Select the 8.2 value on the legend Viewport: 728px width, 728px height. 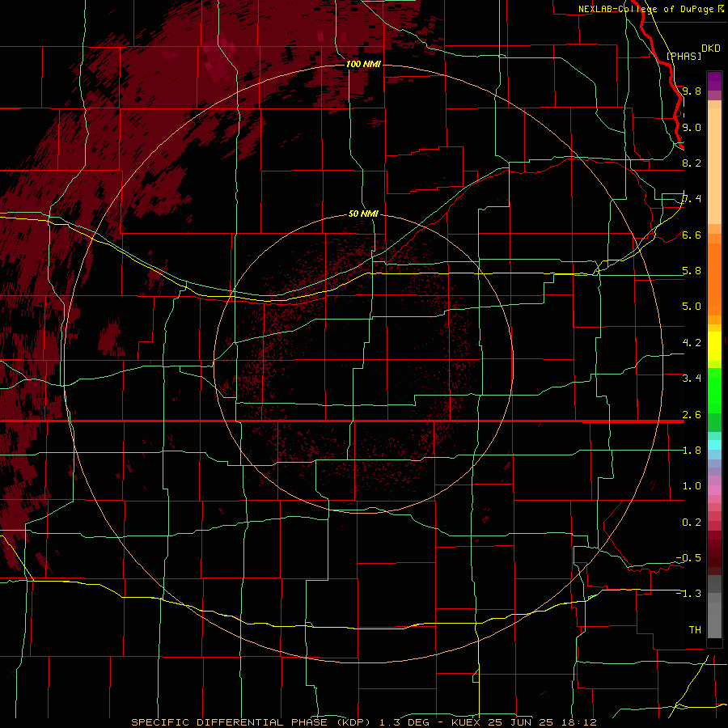(692, 163)
